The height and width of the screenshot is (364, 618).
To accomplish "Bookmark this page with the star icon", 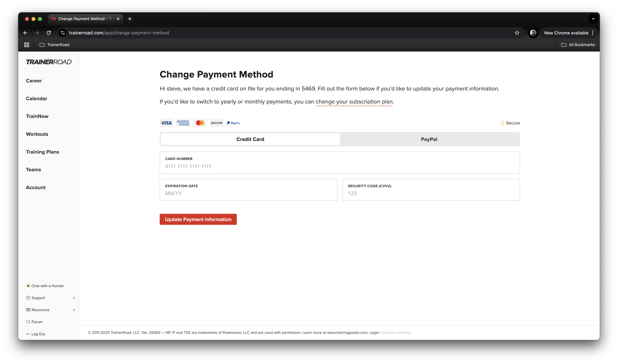I will [x=517, y=33].
